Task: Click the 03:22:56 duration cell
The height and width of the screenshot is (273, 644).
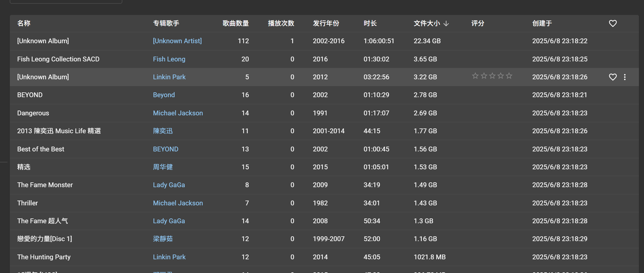Action: click(376, 77)
